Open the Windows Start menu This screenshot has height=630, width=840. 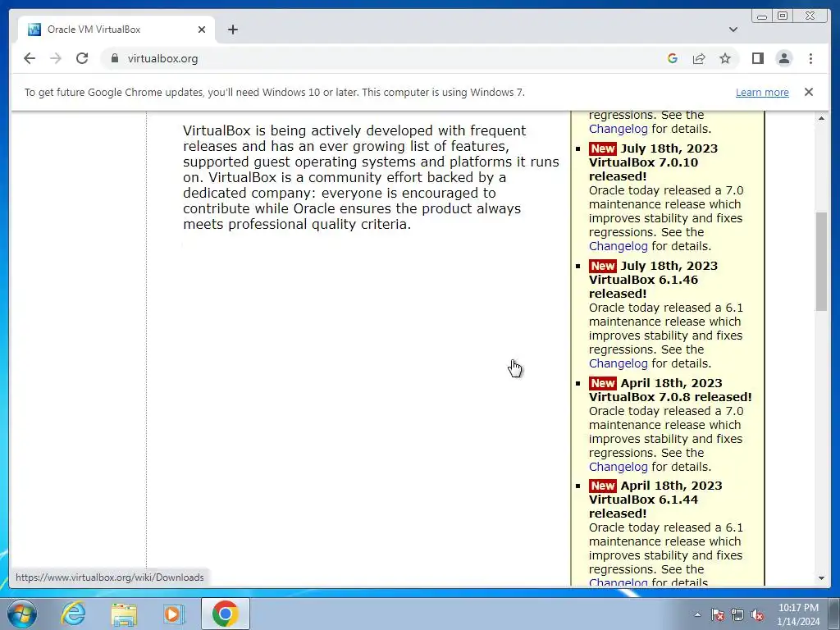22,614
